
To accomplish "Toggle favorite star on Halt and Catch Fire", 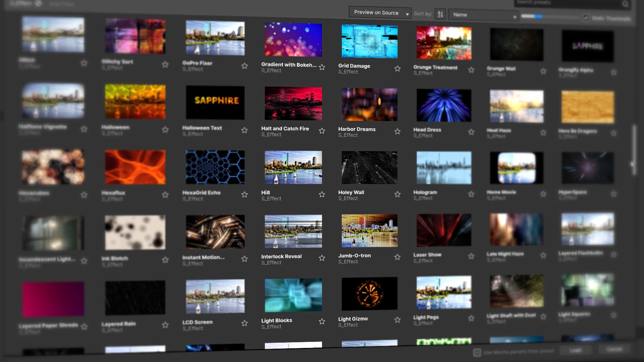I will (322, 130).
